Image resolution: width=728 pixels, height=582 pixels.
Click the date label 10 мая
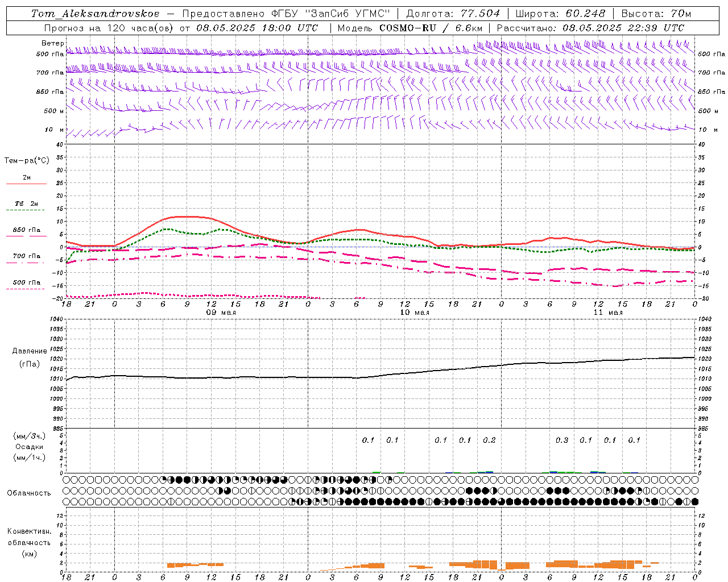point(415,313)
